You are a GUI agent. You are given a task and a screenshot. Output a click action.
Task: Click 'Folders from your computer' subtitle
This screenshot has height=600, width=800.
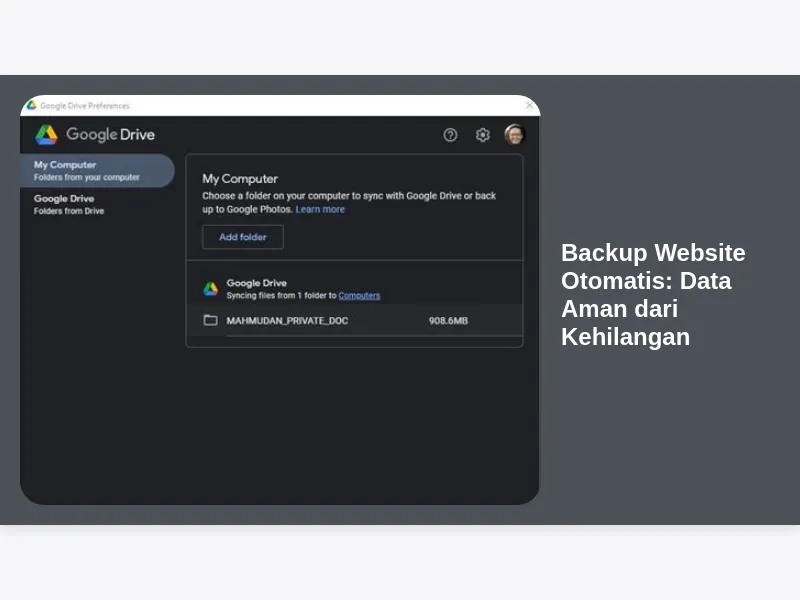point(87,177)
